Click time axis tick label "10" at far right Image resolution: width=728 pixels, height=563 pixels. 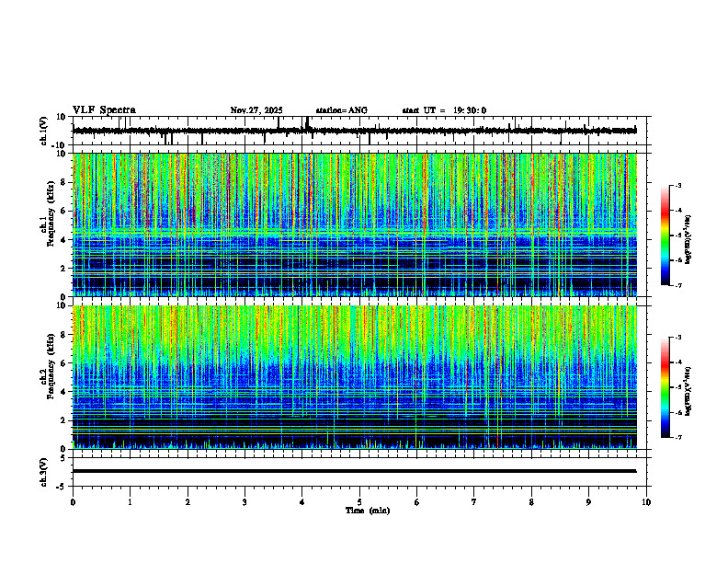(x=646, y=502)
